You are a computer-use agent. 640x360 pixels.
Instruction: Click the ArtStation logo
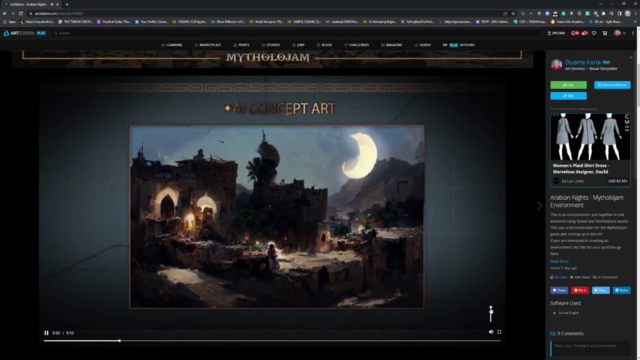tap(19, 33)
